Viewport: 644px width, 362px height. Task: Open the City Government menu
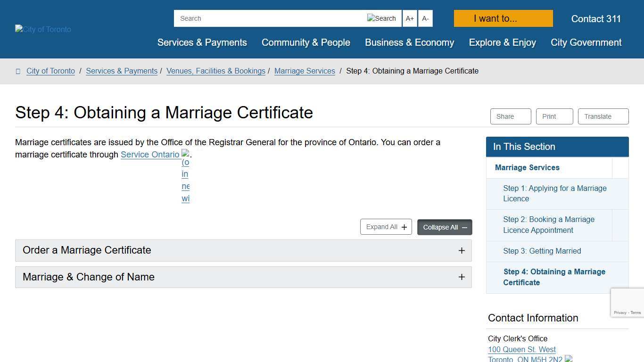pos(586,42)
